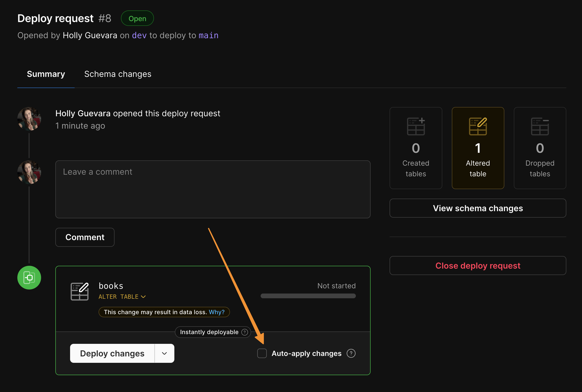Open the Auto-apply changes help icon
Image resolution: width=582 pixels, height=392 pixels.
click(351, 353)
